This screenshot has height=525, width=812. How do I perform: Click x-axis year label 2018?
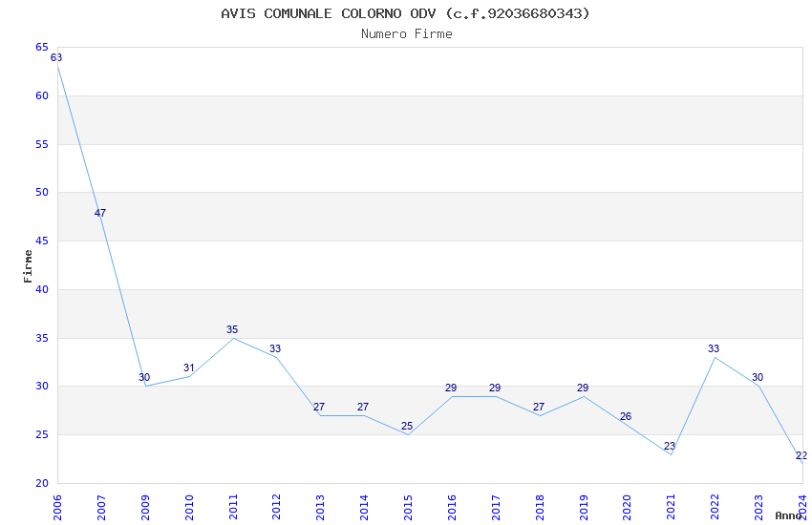coord(540,507)
